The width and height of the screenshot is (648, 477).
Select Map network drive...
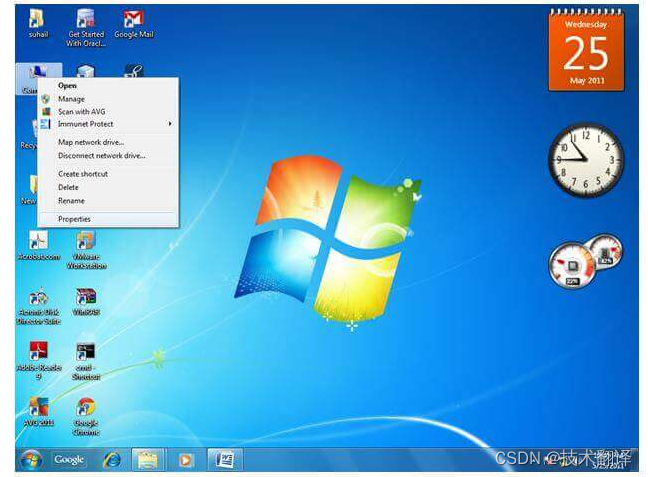coord(108,142)
